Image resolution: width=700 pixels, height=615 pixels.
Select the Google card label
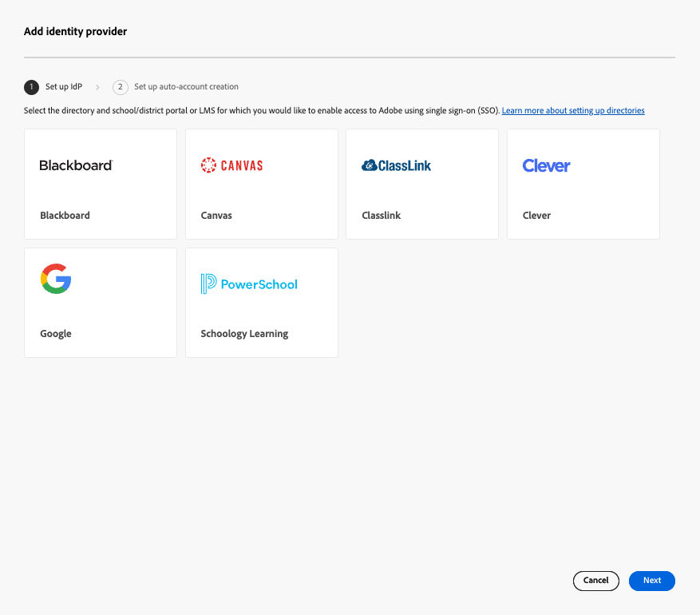[55, 334]
